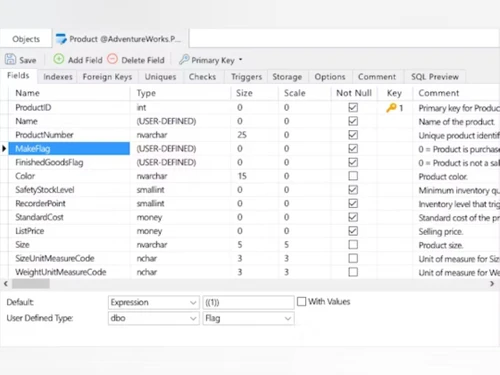Open the Checks tab
The height and width of the screenshot is (375, 500).
click(202, 77)
